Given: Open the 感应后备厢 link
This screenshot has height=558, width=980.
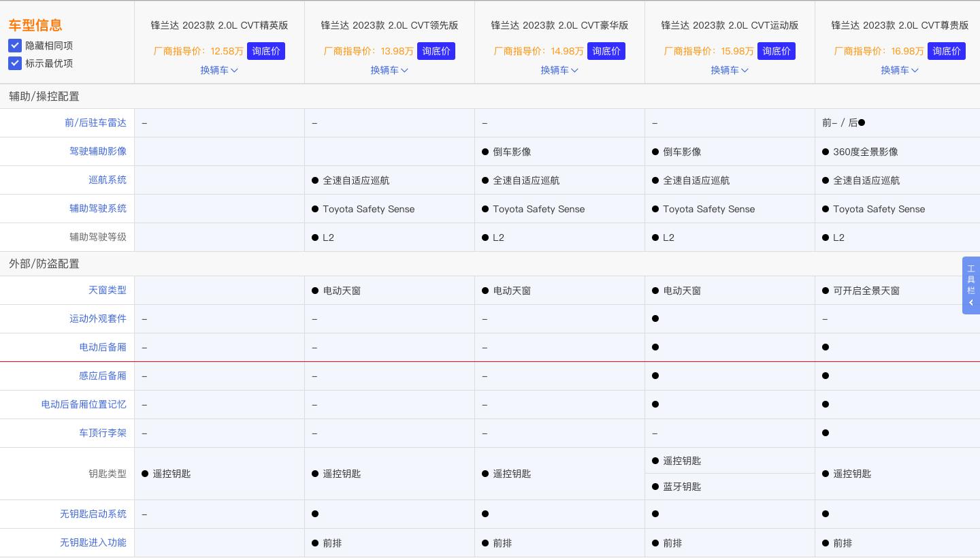Looking at the screenshot, I should pyautogui.click(x=103, y=376).
